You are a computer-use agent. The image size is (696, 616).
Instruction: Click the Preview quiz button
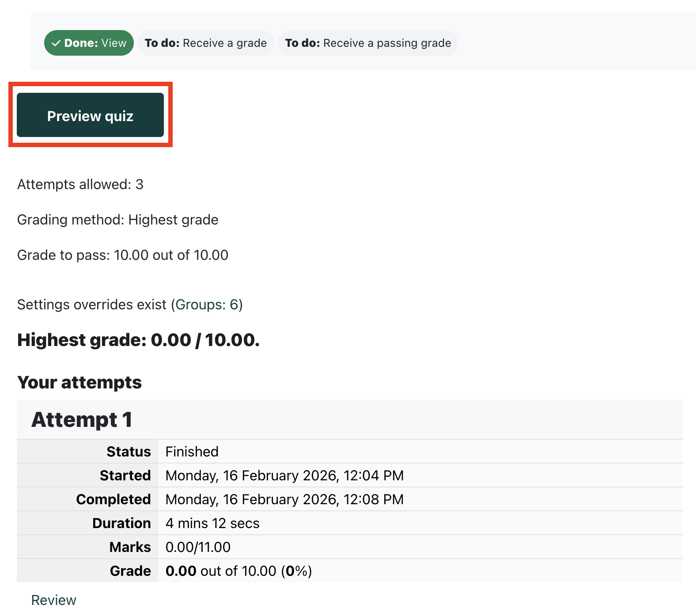click(x=90, y=115)
